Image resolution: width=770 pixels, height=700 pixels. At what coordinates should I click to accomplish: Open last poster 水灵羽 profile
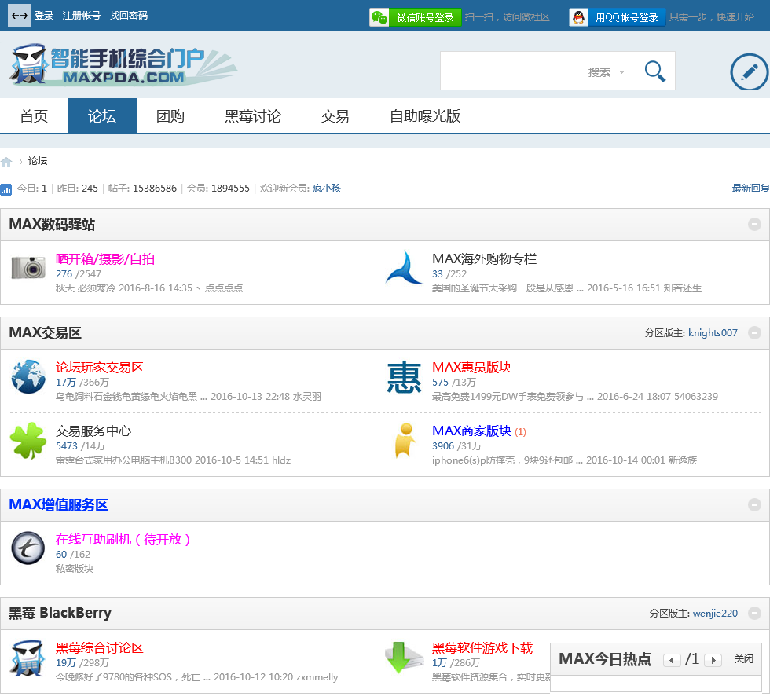(x=307, y=397)
